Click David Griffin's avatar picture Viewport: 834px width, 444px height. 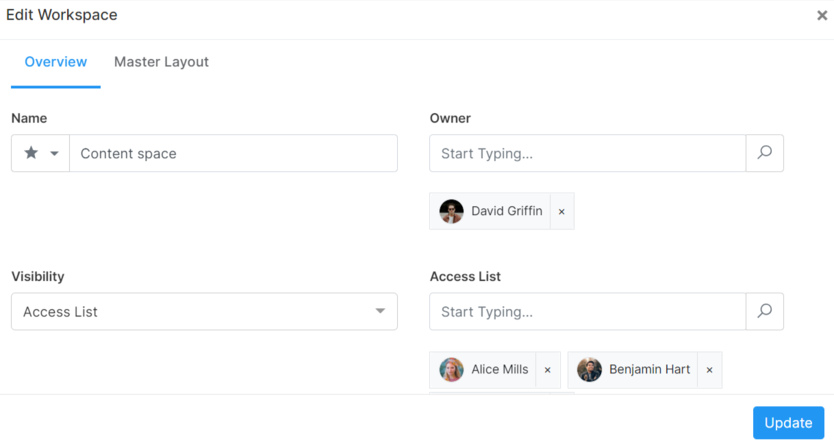click(452, 211)
